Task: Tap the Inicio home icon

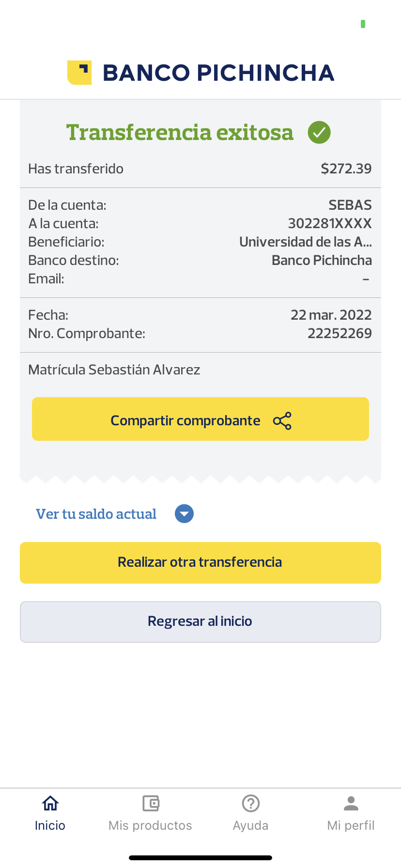Action: (50, 804)
